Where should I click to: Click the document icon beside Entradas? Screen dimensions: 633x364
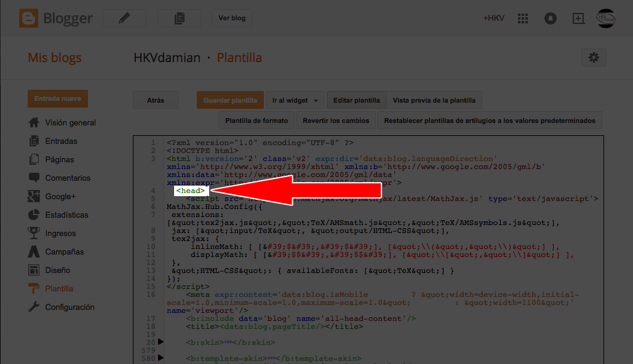pyautogui.click(x=34, y=141)
